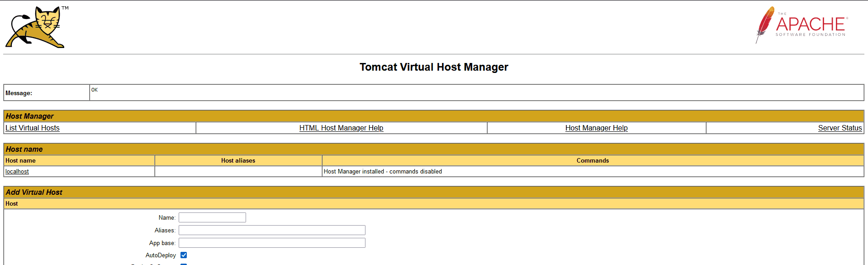868x265 pixels.
Task: Focus the Aliases input field
Action: [272, 230]
